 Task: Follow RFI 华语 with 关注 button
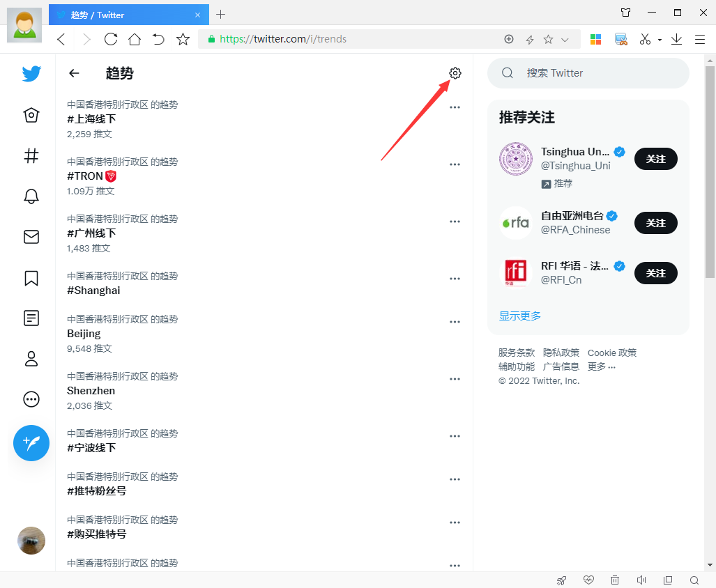click(x=656, y=273)
